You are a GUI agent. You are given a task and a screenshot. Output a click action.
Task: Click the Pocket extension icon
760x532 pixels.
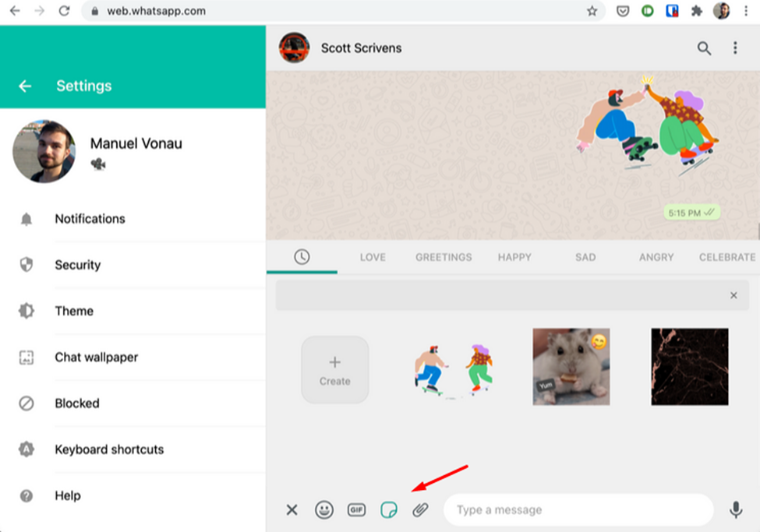(623, 11)
